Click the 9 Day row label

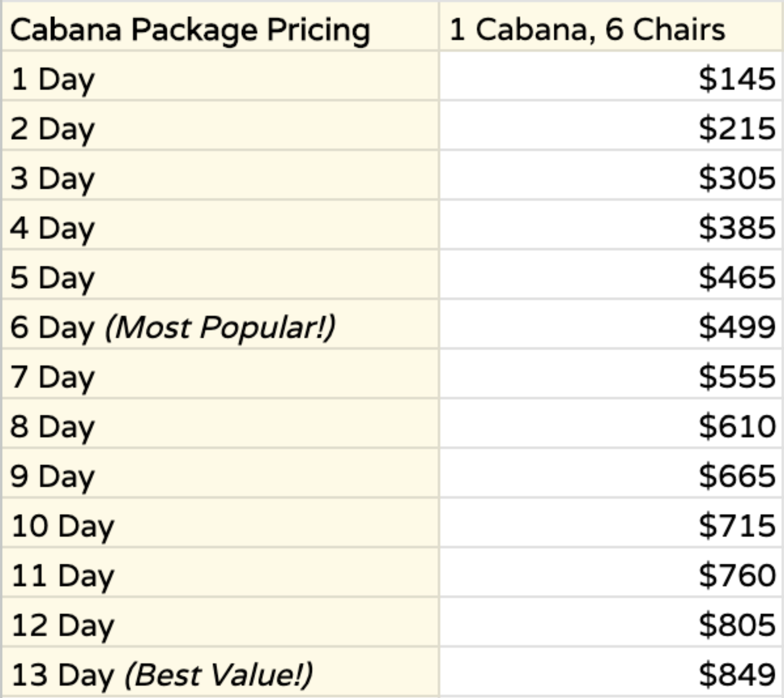tap(53, 477)
